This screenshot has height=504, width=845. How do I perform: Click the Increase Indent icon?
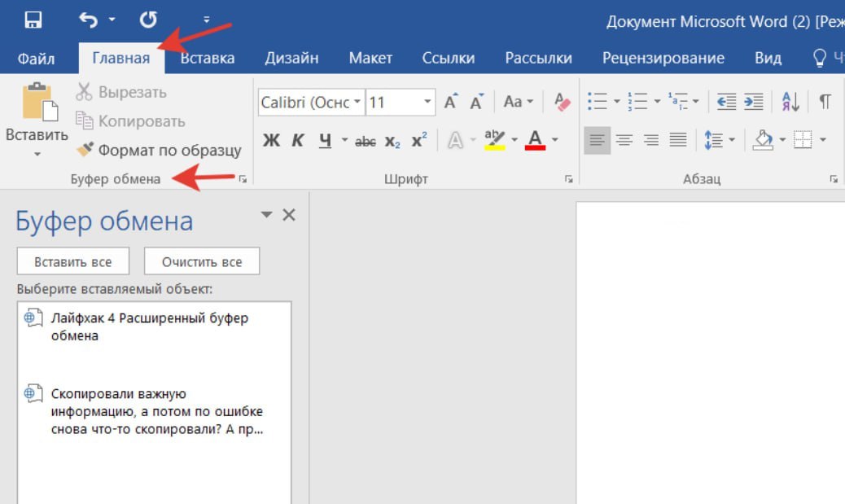[754, 102]
